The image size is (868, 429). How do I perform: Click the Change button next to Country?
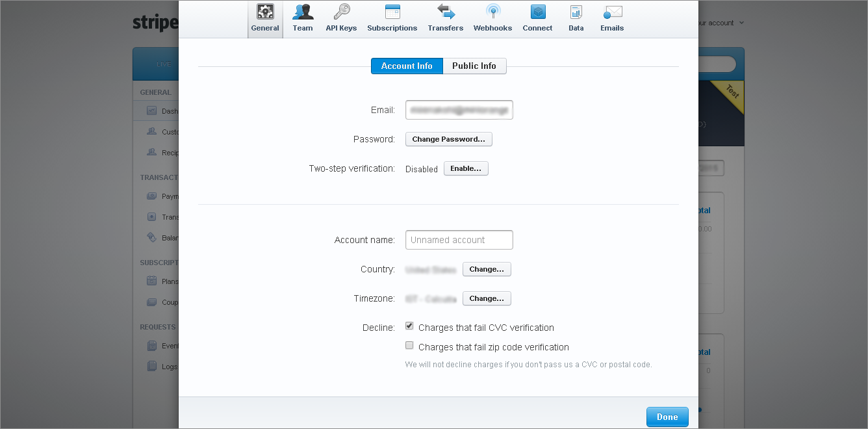(x=487, y=269)
